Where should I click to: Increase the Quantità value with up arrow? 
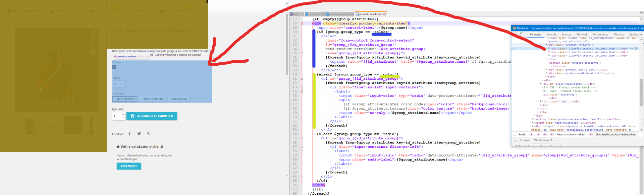pos(123,114)
